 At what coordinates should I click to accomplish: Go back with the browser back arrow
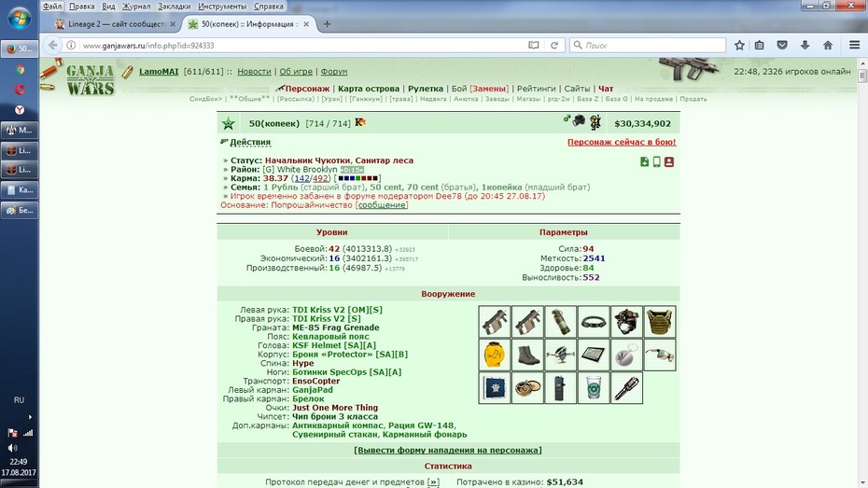[52, 46]
